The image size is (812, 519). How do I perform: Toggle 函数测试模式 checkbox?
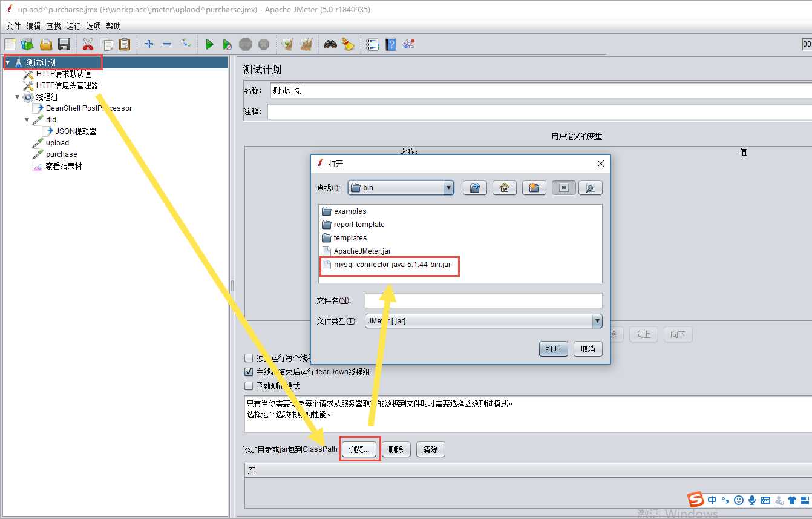pos(249,386)
